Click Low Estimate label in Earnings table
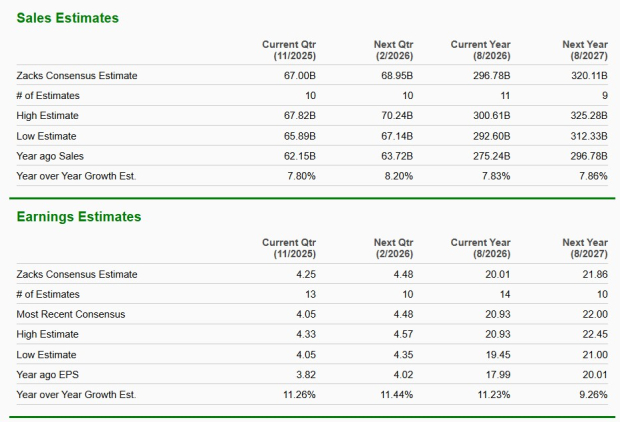 48,354
